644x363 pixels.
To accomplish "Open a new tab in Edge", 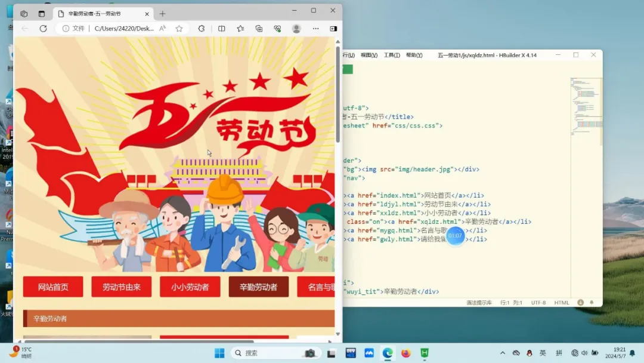I will [163, 14].
